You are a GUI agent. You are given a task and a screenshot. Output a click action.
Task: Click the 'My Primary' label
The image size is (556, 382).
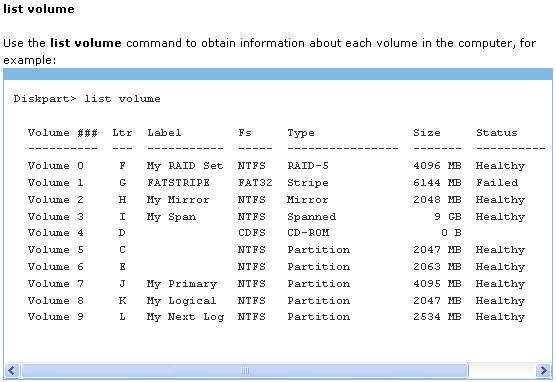click(x=182, y=284)
